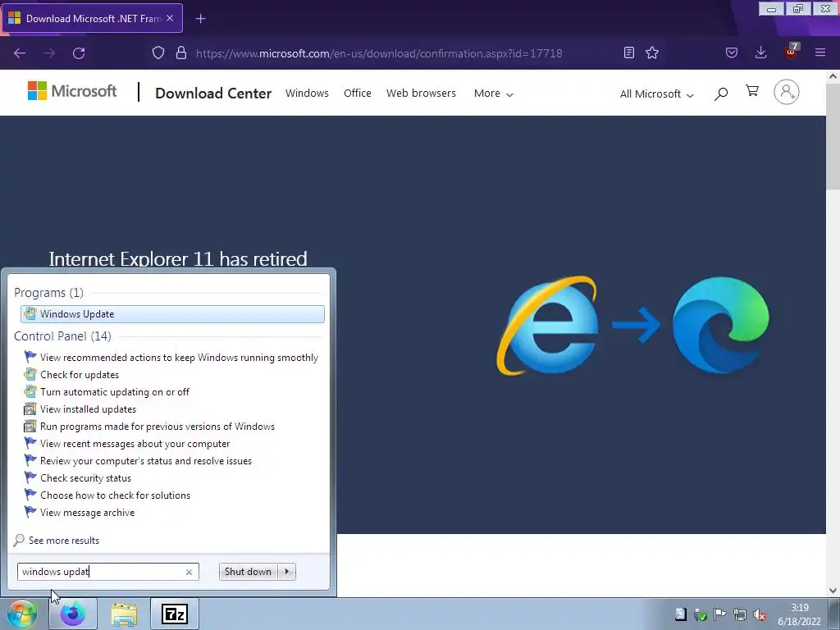Open 7-Zip from the taskbar

click(x=175, y=614)
